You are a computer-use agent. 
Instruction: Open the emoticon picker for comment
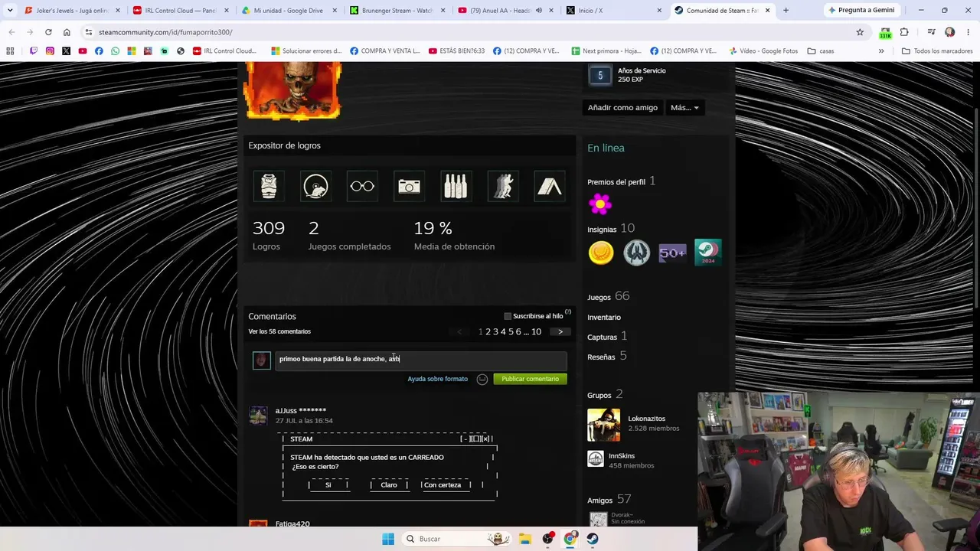point(482,379)
